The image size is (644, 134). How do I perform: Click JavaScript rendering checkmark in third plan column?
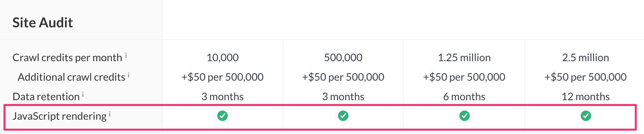[x=464, y=116]
